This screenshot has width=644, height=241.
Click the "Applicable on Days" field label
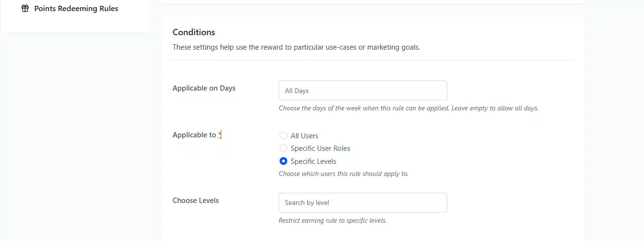[204, 88]
